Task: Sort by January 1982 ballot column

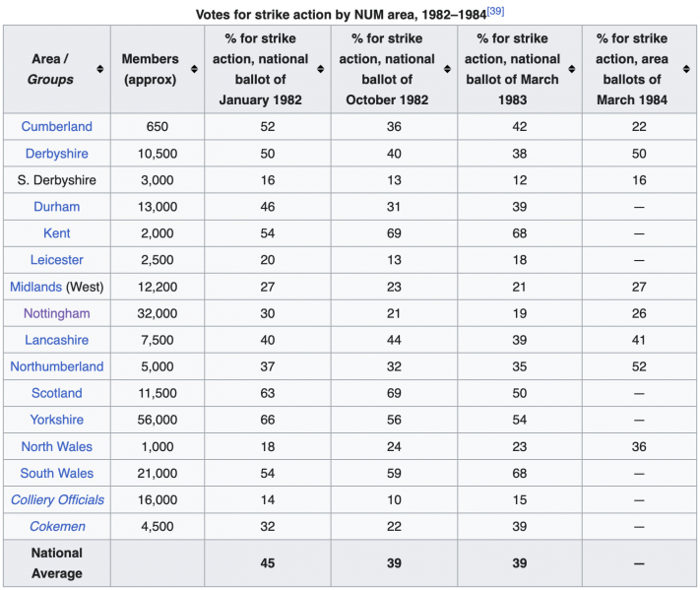Action: 320,69
